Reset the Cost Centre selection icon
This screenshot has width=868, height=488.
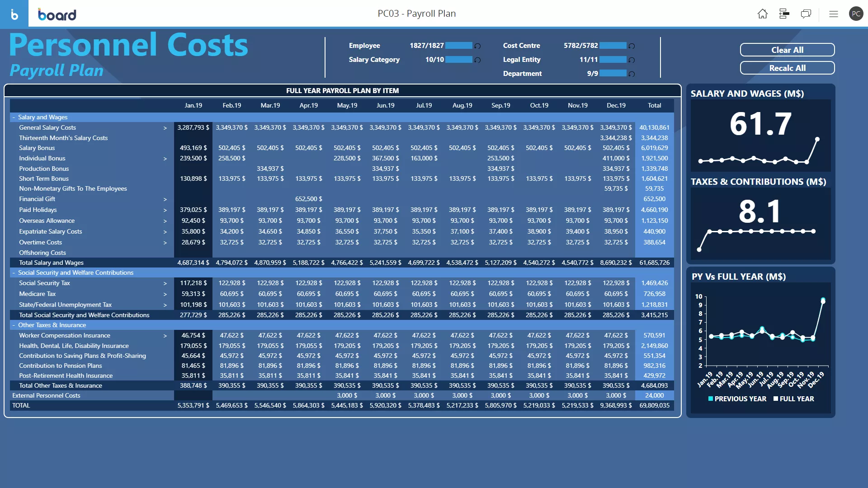[x=632, y=46]
